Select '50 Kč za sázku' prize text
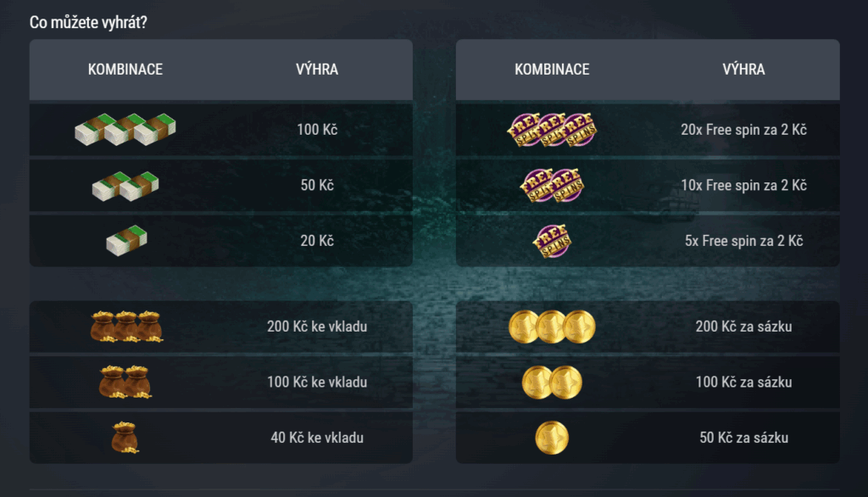This screenshot has height=497, width=868. pos(743,438)
